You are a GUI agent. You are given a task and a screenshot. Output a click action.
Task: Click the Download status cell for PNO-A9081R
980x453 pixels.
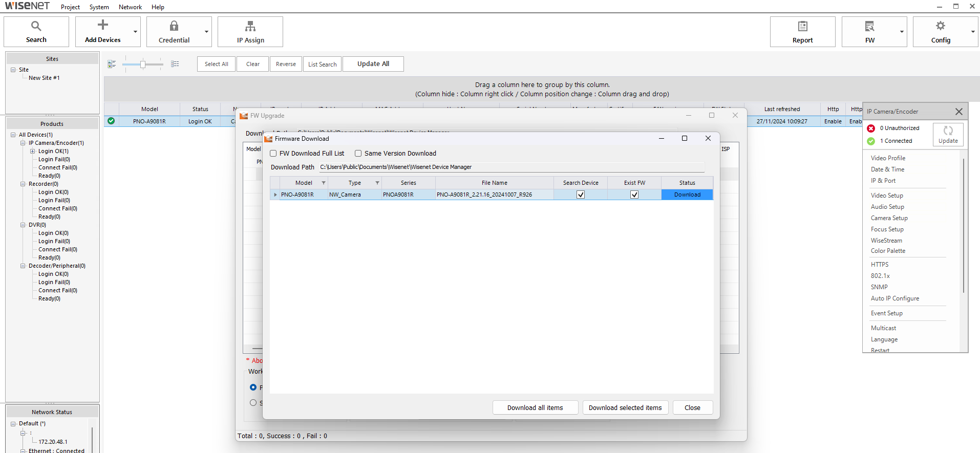pyautogui.click(x=687, y=195)
